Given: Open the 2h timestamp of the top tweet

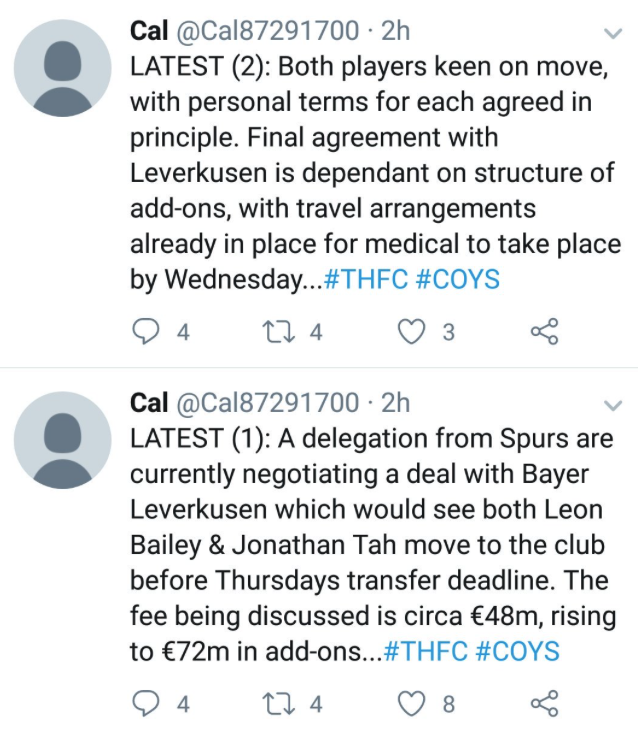Looking at the screenshot, I should 395,31.
